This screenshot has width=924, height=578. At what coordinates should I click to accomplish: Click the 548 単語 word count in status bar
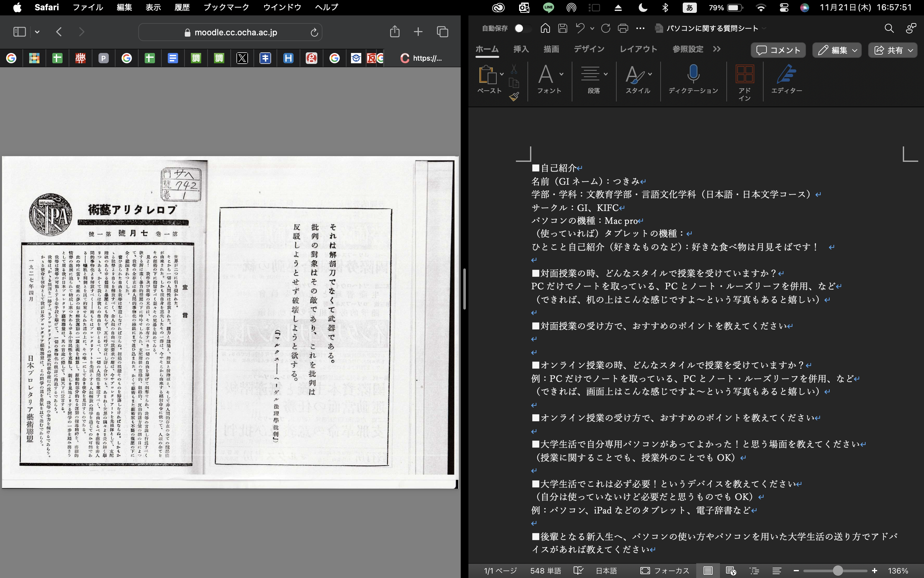pos(546,571)
